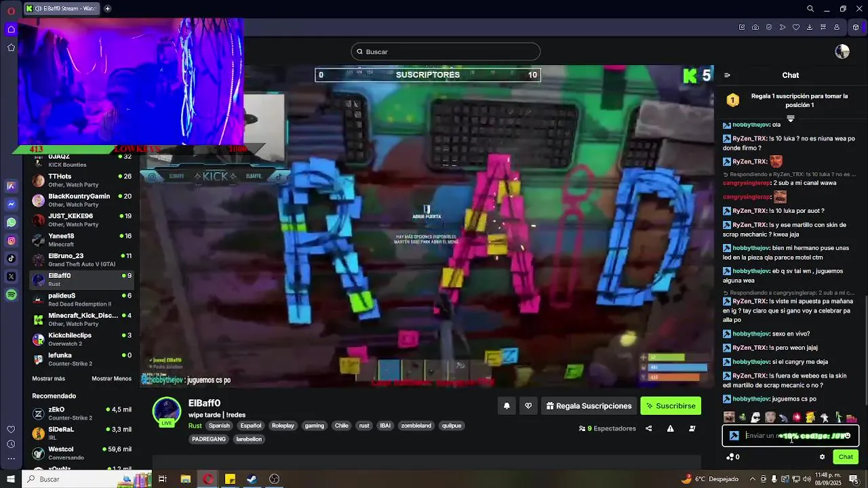The height and width of the screenshot is (488, 868).
Task: Open TTHots channel in sidebar
Action: tap(81, 180)
